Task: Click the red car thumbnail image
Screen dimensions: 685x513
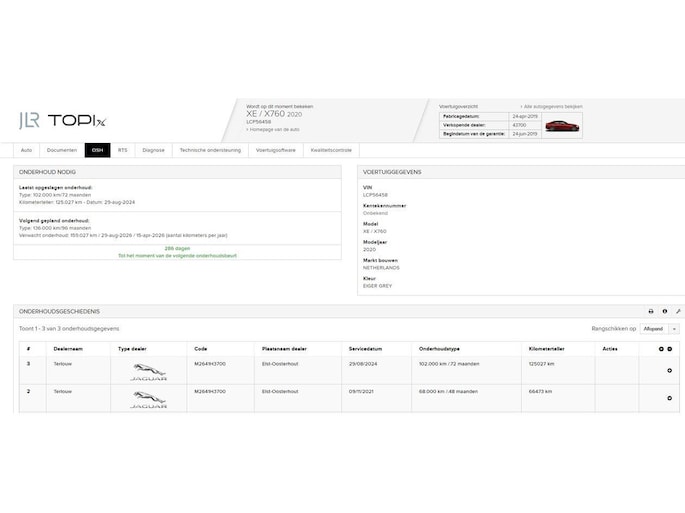Action: [563, 126]
